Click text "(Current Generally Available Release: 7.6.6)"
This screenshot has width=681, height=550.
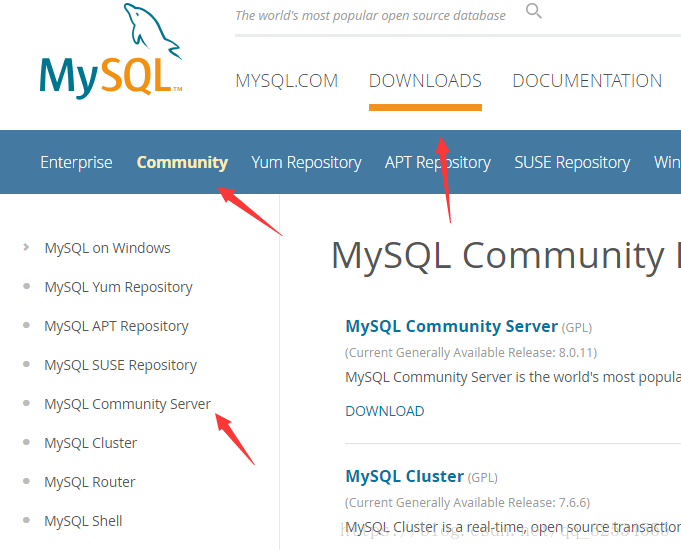pos(467,503)
